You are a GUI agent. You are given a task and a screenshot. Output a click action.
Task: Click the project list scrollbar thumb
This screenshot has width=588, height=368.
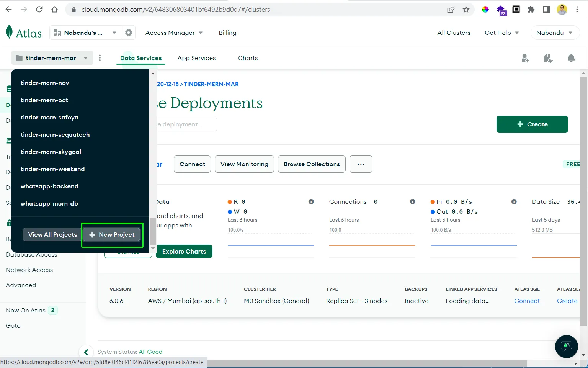pos(153,231)
